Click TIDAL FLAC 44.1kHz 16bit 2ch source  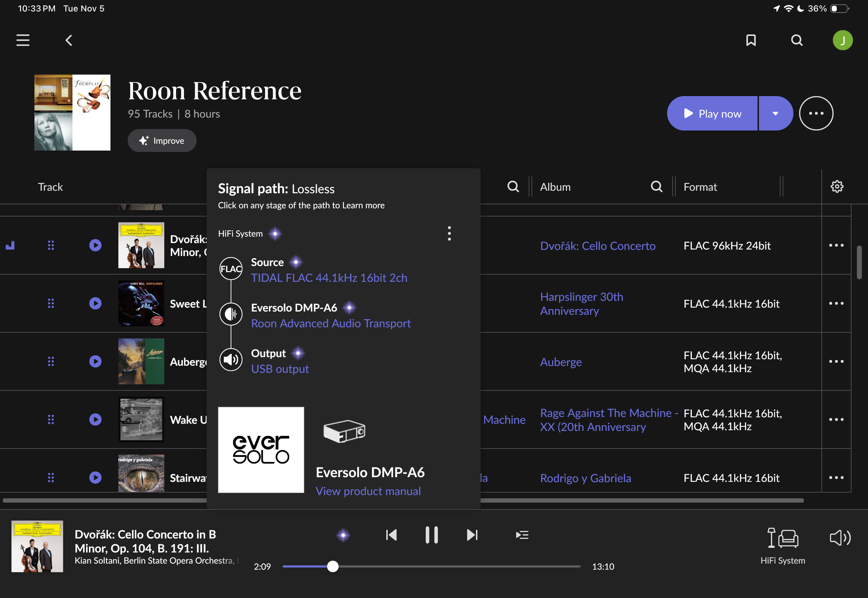point(329,277)
